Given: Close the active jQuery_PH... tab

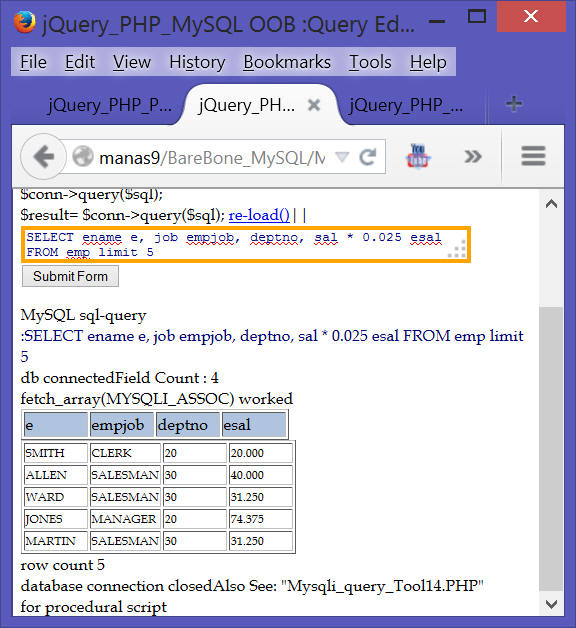Looking at the screenshot, I should 314,105.
